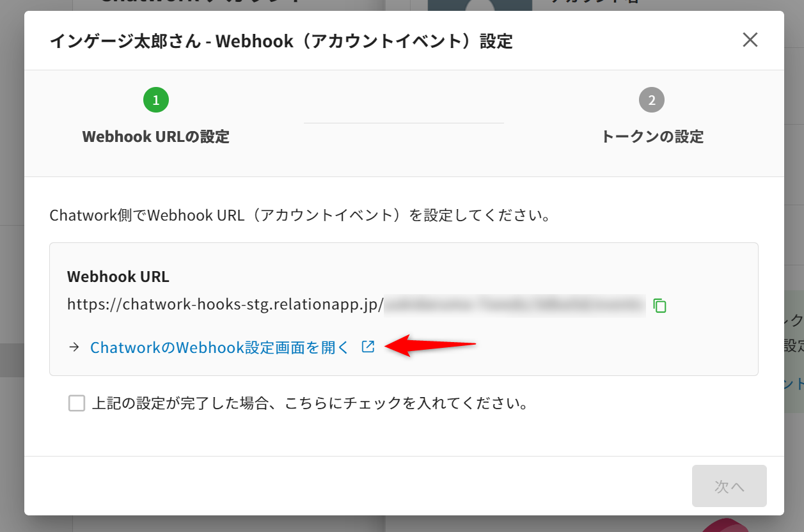Check the 上記の設定が完了した場合 checkbox
This screenshot has width=804, height=532.
(77, 403)
